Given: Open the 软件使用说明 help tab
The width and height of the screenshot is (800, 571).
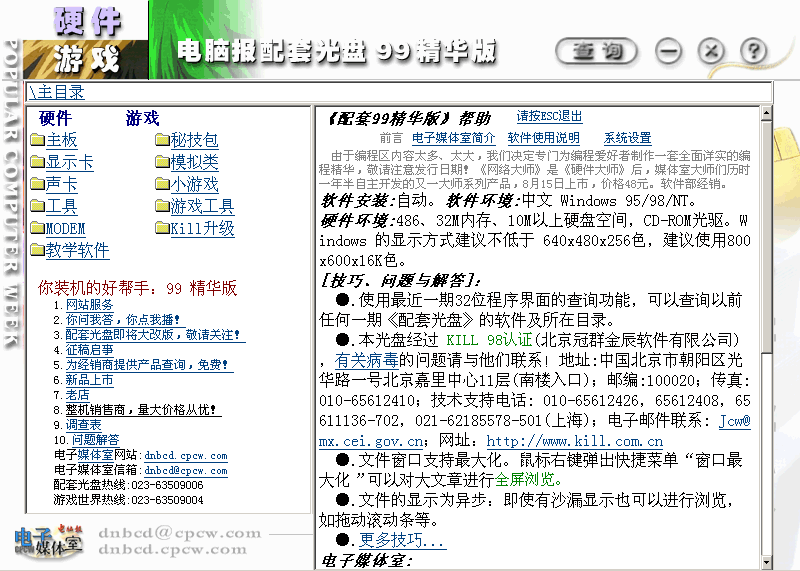Looking at the screenshot, I should (x=543, y=138).
